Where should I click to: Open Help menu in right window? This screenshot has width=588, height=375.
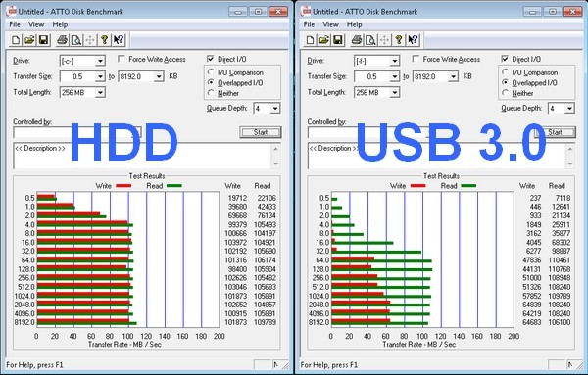point(354,24)
